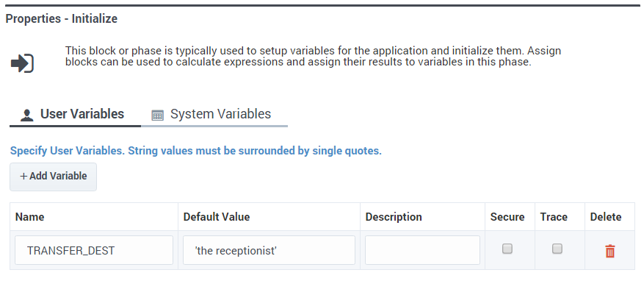Enable the Secure checkbox for TRANSFER_DEST
Screen dimensions: 644x281
(x=507, y=249)
